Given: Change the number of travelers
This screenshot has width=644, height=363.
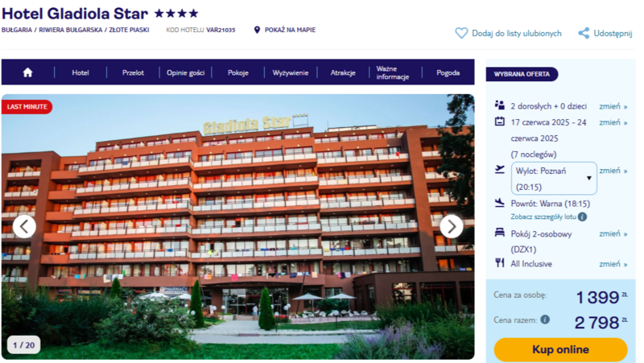Looking at the screenshot, I should pyautogui.click(x=613, y=106).
